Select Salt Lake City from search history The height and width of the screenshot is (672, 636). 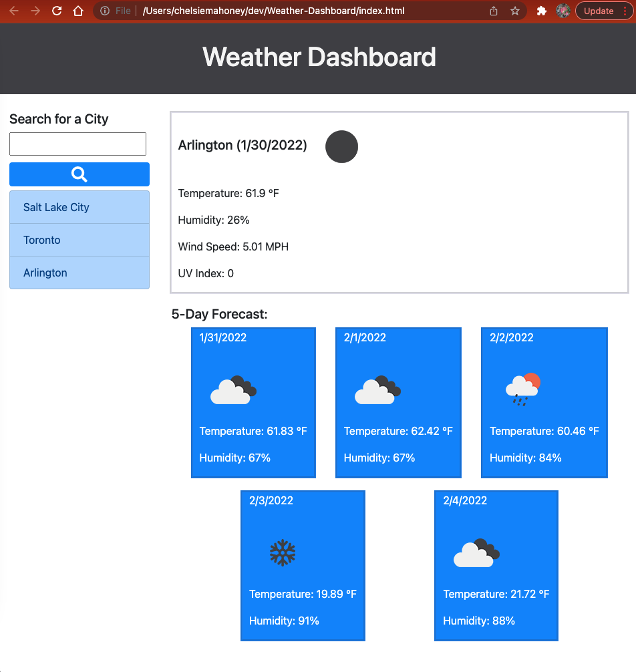pos(79,207)
